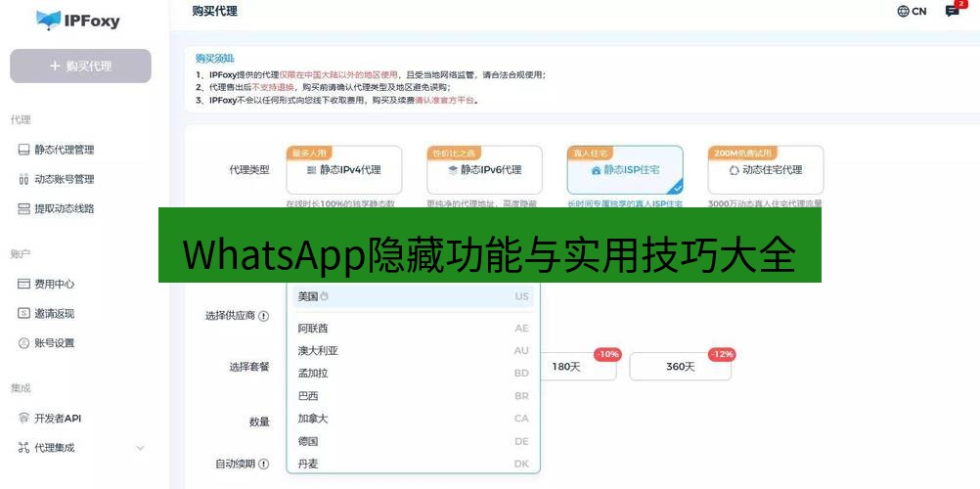980x489 pixels.
Task: Choose 阿联酋 AE from the list
Action: [413, 329]
